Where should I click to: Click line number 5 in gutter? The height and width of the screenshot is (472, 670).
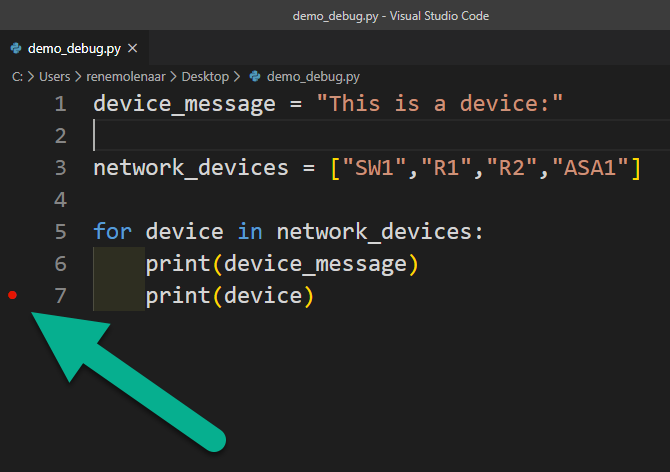click(x=60, y=232)
